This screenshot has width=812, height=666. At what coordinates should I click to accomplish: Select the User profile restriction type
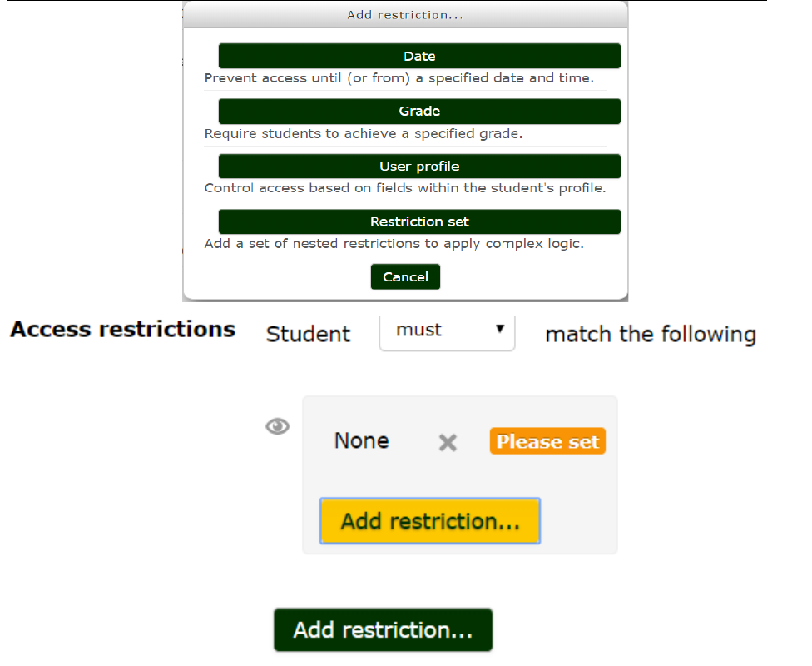pyautogui.click(x=419, y=166)
